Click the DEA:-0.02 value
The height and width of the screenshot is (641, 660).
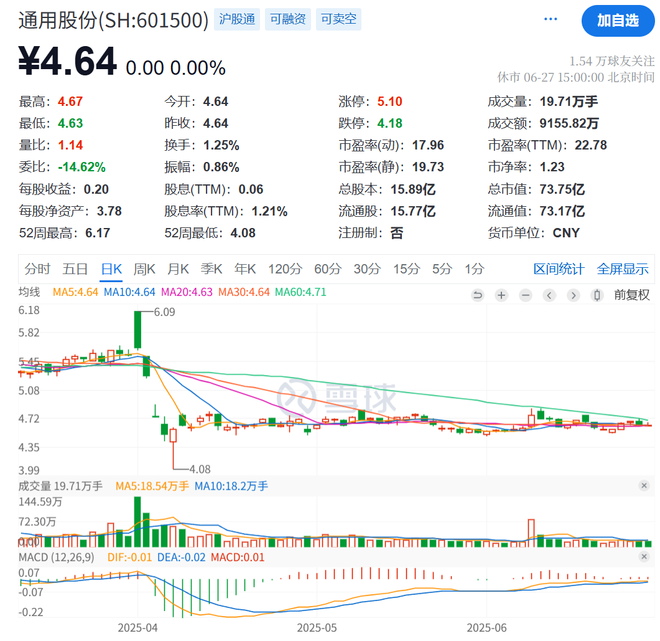coord(181,557)
